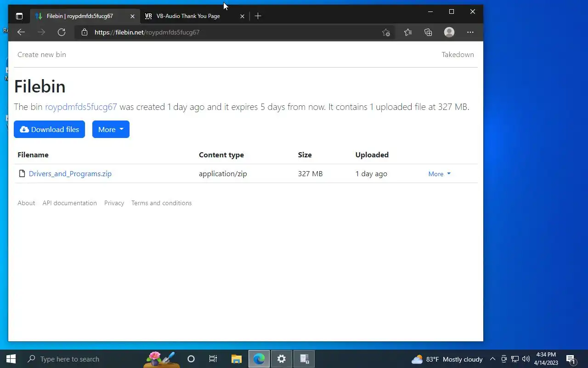This screenshot has width=588, height=368.
Task: Expand the blue More dropdown button
Action: pos(111,129)
